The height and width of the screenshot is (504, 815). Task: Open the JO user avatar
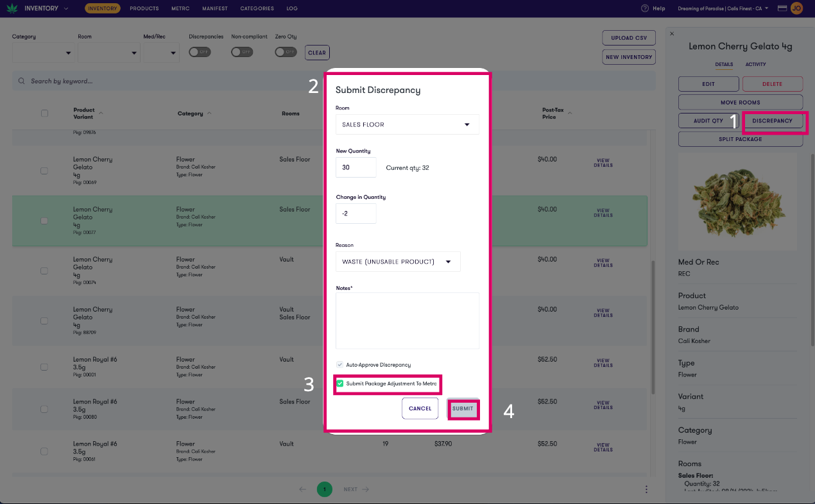(796, 8)
